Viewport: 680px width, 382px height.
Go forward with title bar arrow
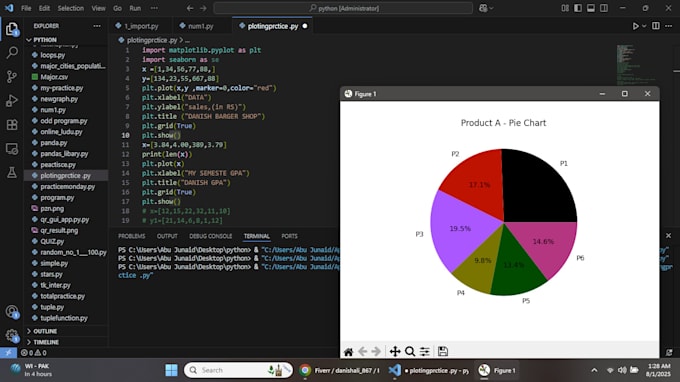pos(203,8)
